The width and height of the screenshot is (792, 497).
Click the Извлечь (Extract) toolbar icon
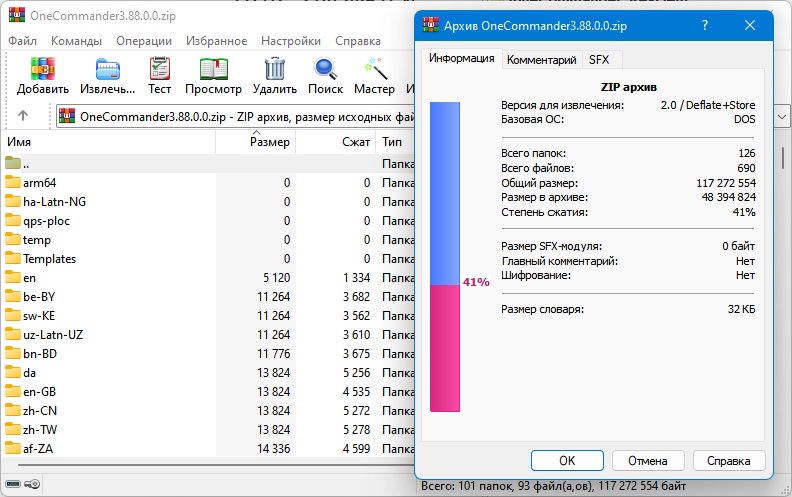click(x=108, y=69)
